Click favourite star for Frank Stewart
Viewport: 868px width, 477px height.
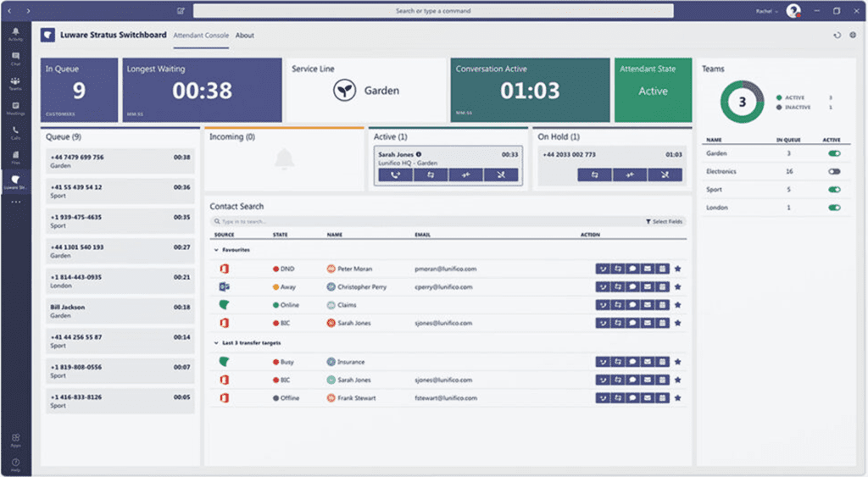click(677, 398)
